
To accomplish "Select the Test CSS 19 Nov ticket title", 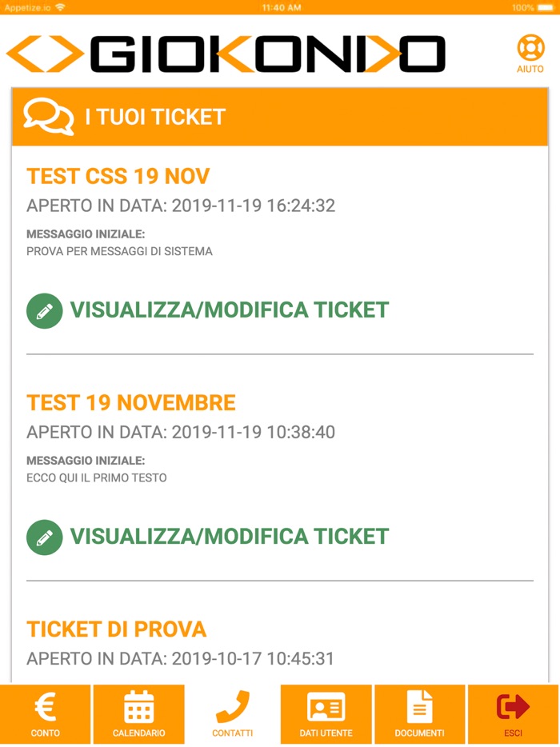I will tap(118, 176).
